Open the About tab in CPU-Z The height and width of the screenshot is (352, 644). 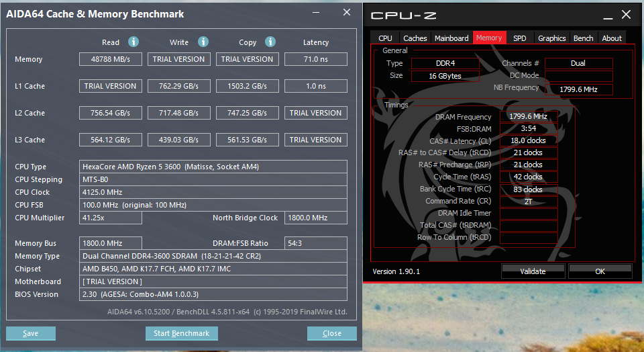point(612,38)
